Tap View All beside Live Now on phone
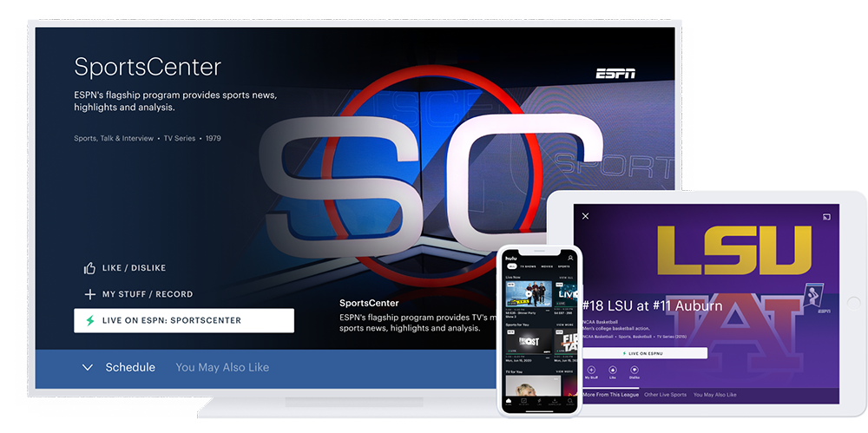 pyautogui.click(x=566, y=278)
